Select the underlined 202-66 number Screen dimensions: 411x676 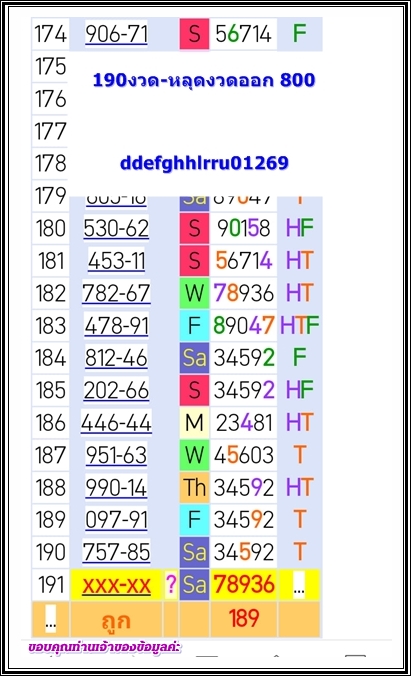[116, 390]
